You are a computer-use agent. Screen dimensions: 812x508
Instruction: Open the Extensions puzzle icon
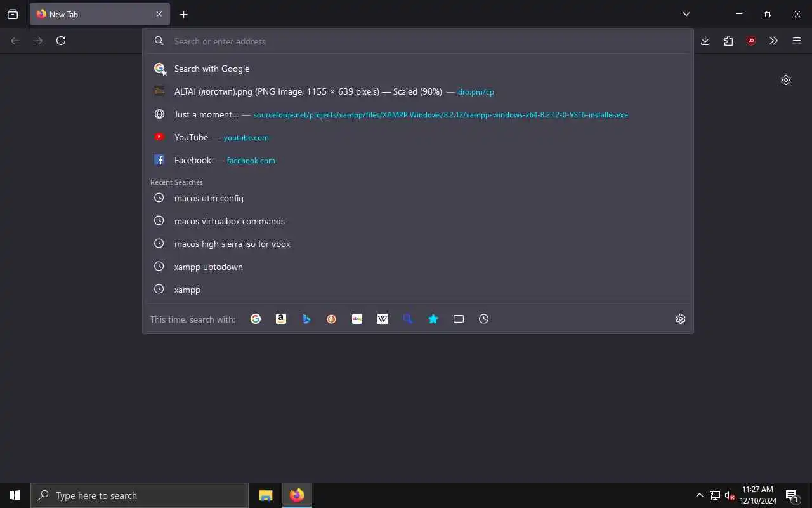(x=728, y=41)
